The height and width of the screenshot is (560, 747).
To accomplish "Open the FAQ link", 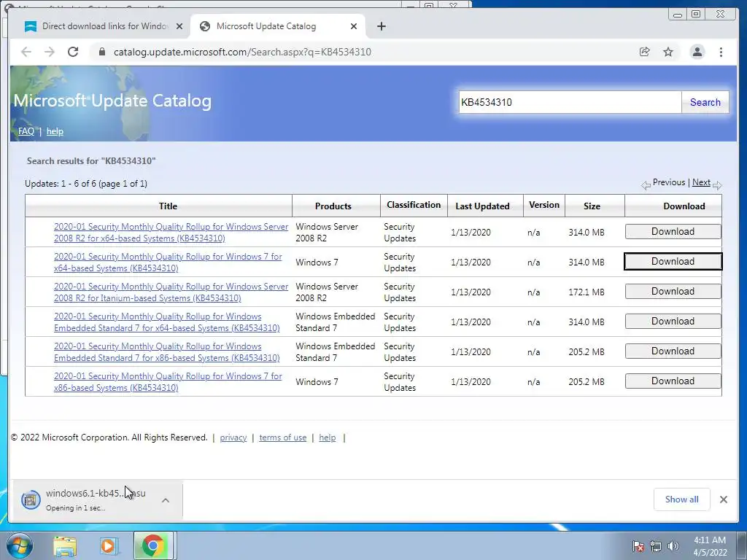I will point(26,131).
